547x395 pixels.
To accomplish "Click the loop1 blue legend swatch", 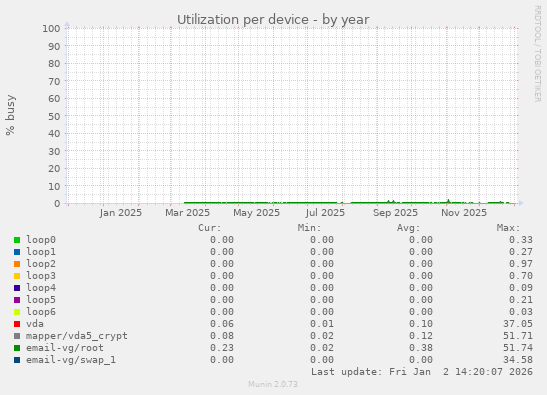I will tap(17, 252).
